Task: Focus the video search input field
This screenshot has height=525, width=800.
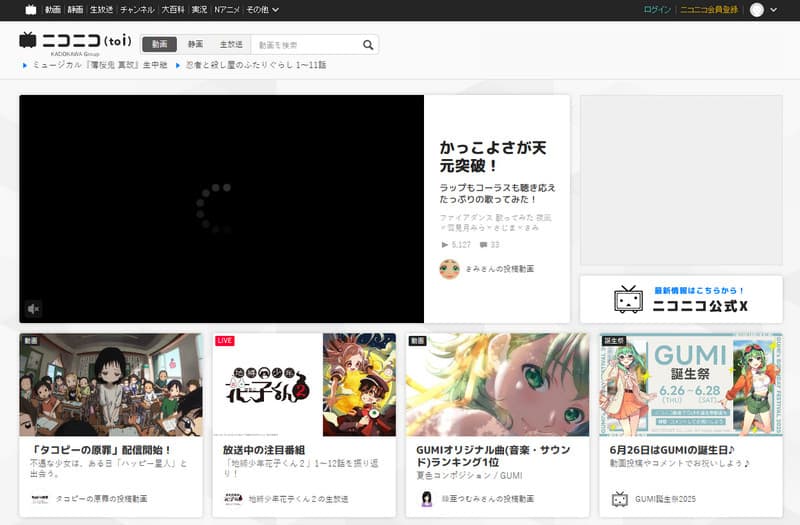Action: coord(306,45)
